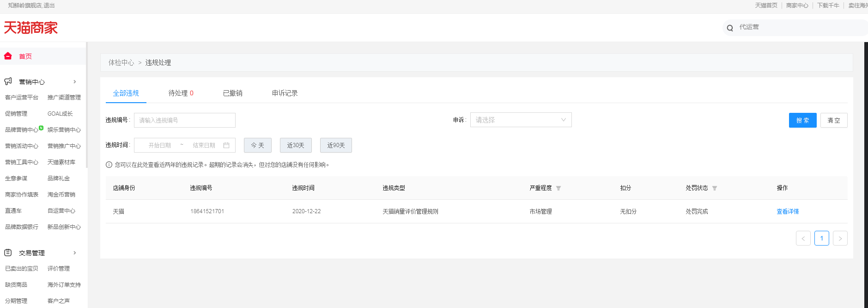
Task: Switch to the 待处理 tab
Action: click(181, 93)
